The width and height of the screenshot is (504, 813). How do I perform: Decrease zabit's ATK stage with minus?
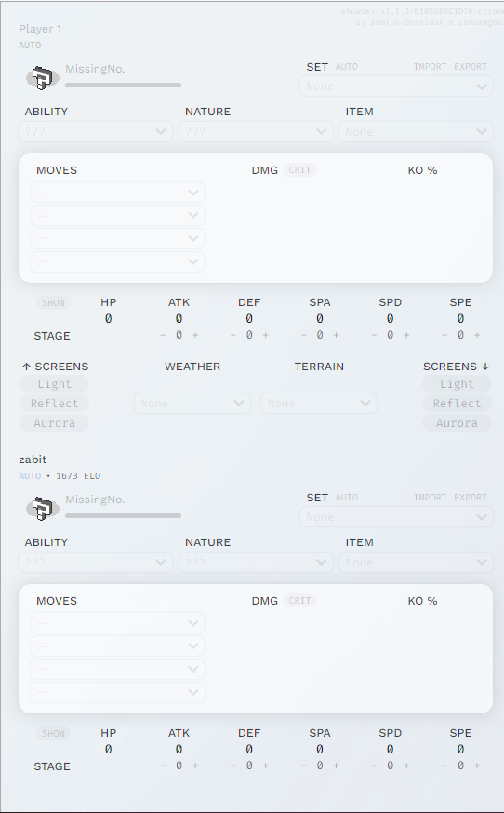tap(163, 766)
